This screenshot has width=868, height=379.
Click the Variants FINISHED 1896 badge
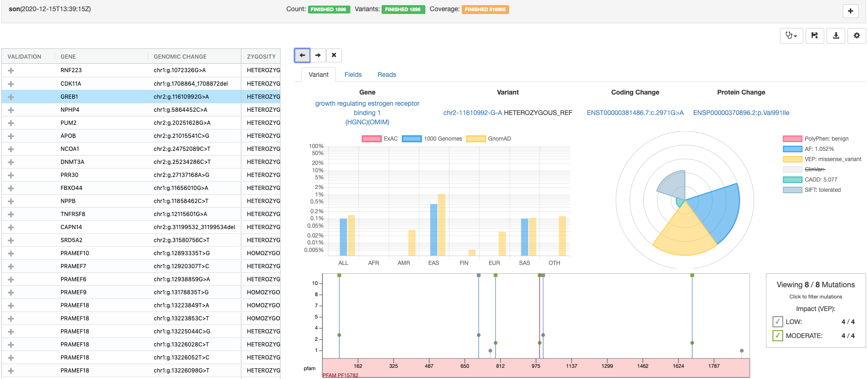403,9
